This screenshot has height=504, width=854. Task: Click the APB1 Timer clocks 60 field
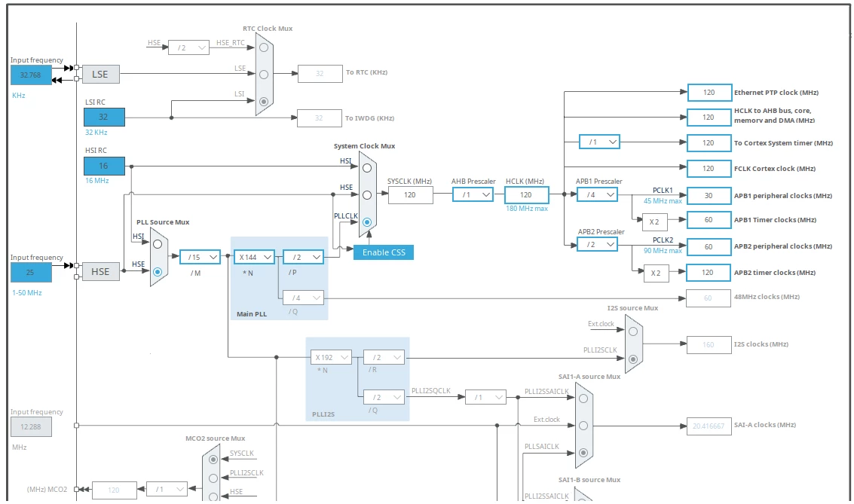point(709,220)
